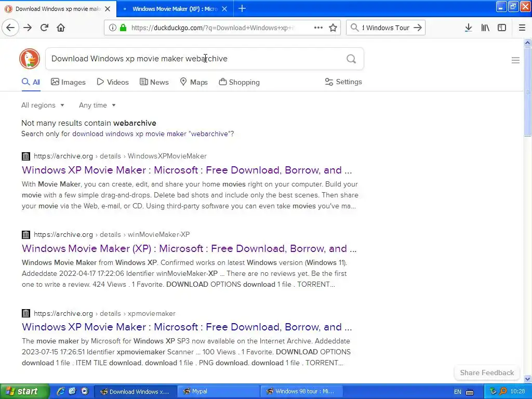
Task: Open DuckDuckGo Settings
Action: (343, 82)
